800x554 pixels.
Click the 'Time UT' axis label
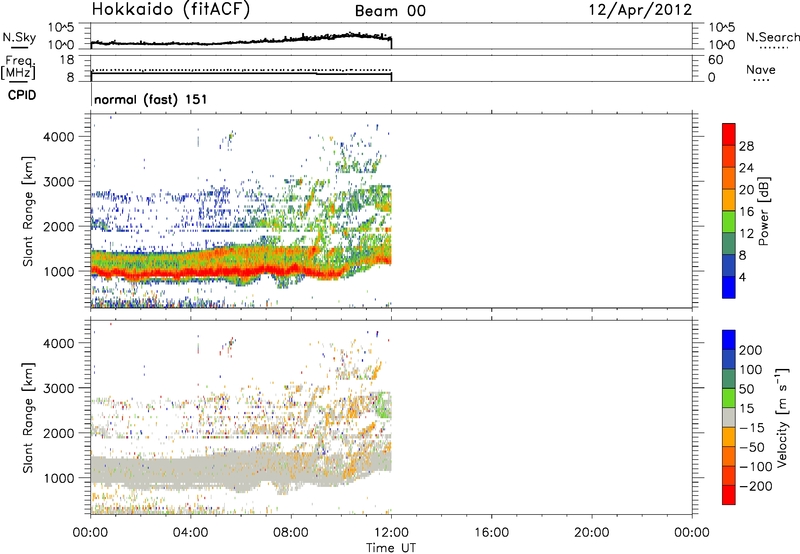pos(391,548)
